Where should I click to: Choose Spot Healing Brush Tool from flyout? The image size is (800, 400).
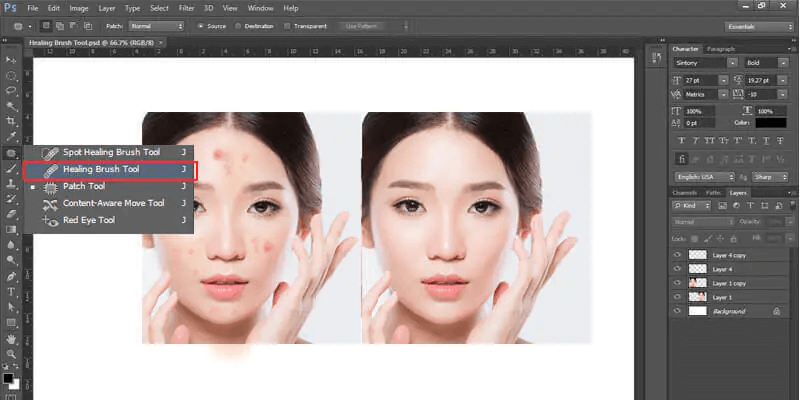click(110, 152)
